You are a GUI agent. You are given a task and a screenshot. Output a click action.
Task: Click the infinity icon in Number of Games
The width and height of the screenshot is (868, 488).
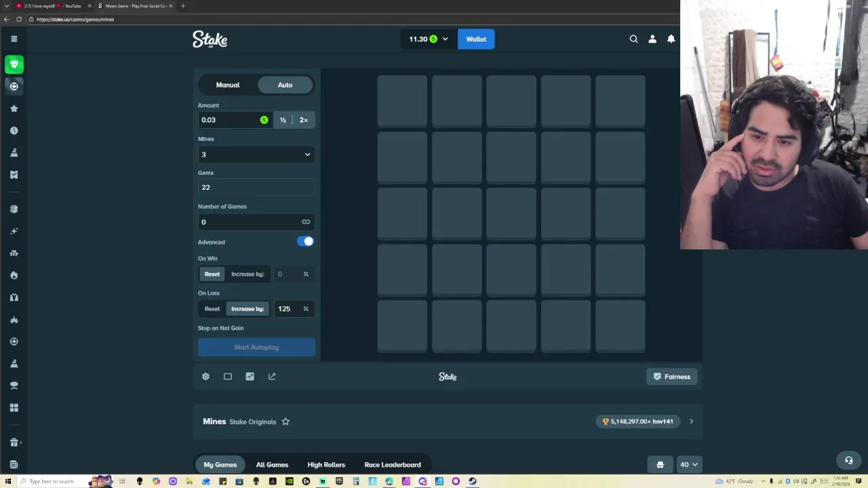coord(306,222)
